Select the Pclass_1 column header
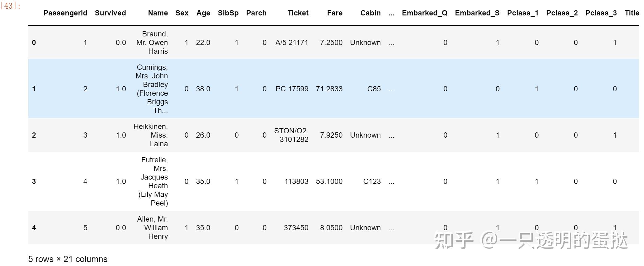Viewport: 644px width, 266px height. coord(523,13)
